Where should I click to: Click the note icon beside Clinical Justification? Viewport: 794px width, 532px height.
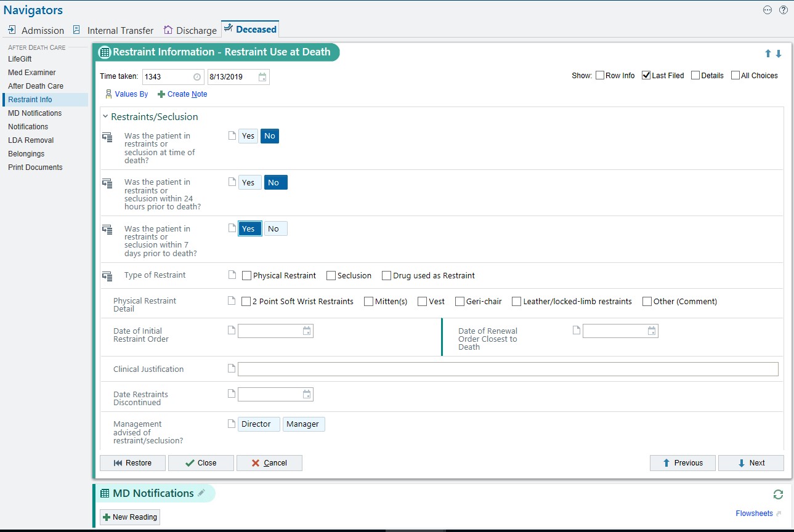(x=232, y=369)
